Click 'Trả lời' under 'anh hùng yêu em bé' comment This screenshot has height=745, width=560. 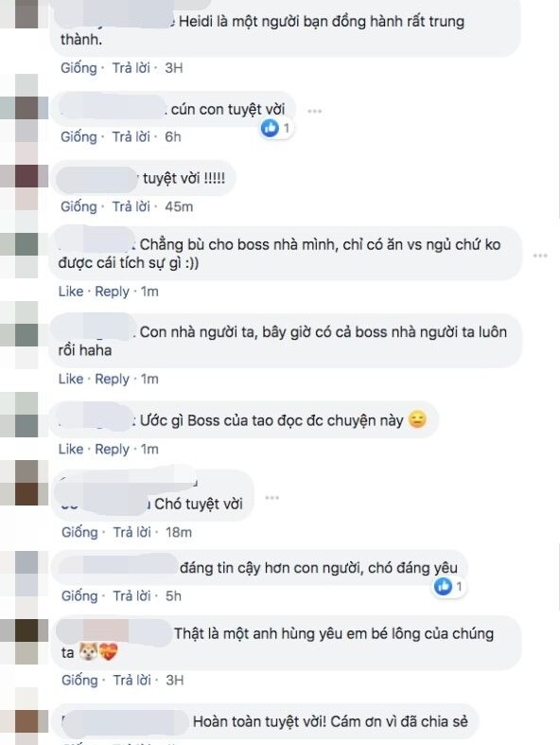point(131,681)
